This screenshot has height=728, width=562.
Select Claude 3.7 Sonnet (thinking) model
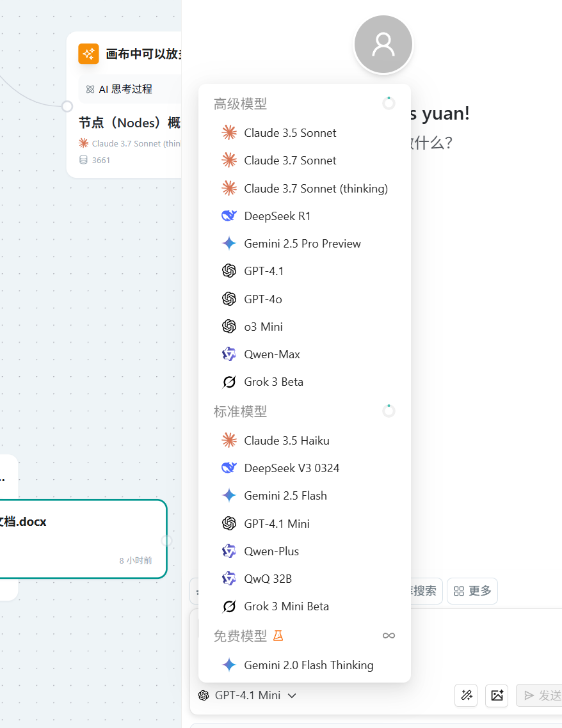click(316, 188)
